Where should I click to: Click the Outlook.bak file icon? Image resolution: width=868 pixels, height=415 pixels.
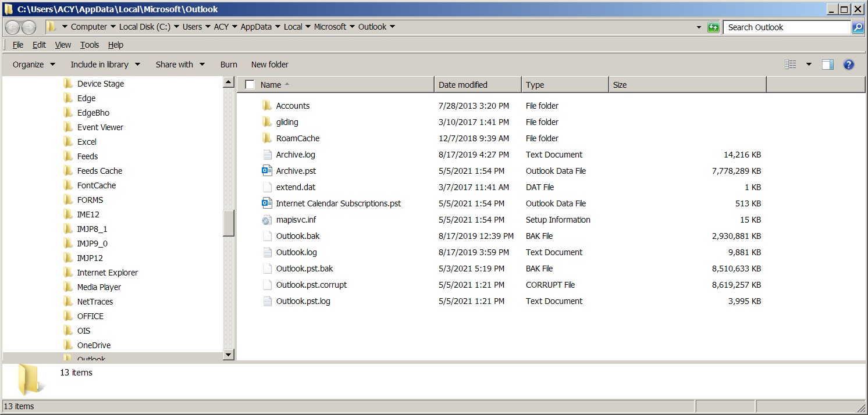point(267,236)
